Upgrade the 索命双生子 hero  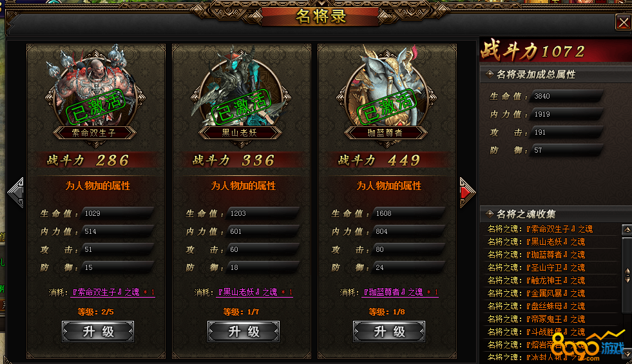(98, 332)
